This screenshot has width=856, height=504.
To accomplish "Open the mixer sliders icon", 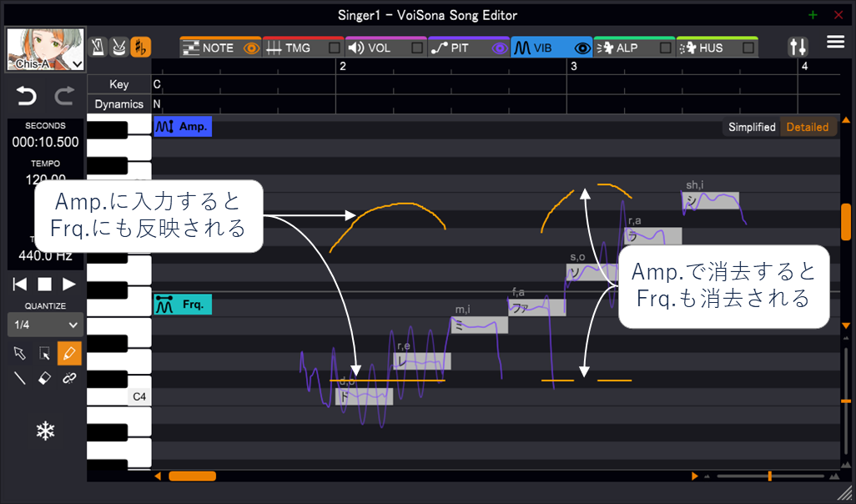I will pyautogui.click(x=798, y=47).
